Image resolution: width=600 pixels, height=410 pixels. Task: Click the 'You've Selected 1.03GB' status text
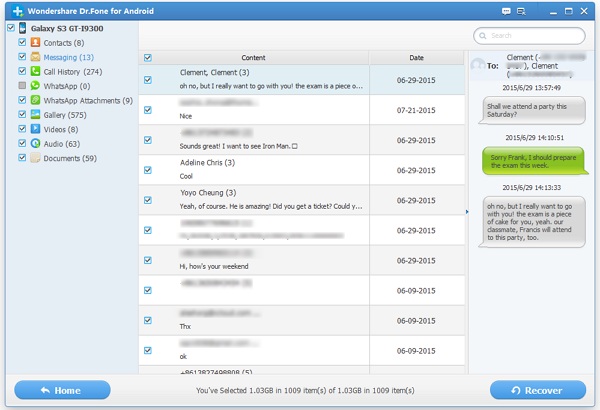coord(305,390)
